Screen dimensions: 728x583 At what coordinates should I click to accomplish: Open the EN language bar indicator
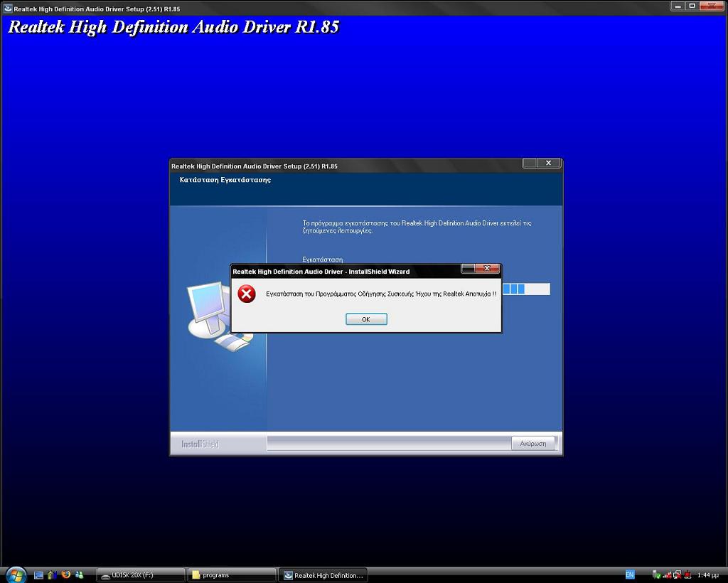point(630,574)
